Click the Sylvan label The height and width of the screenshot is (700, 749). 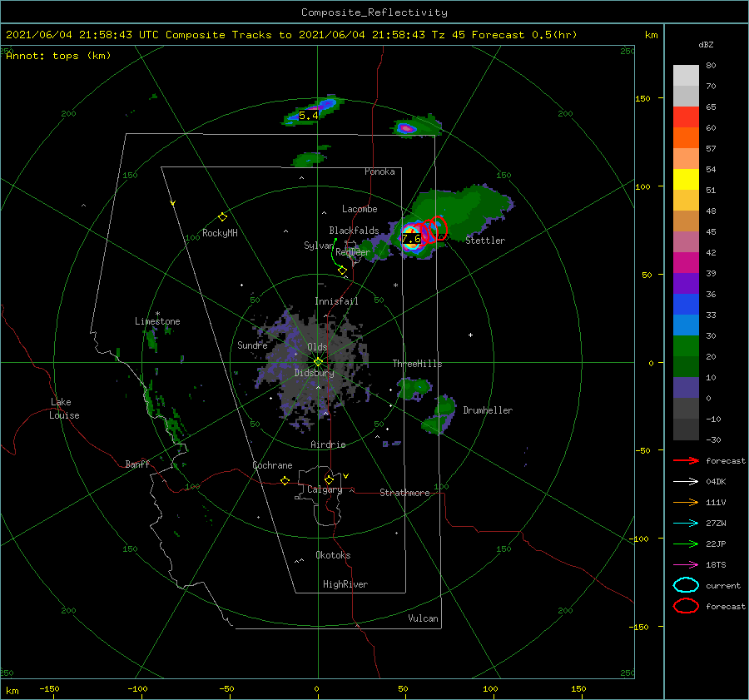click(x=319, y=246)
